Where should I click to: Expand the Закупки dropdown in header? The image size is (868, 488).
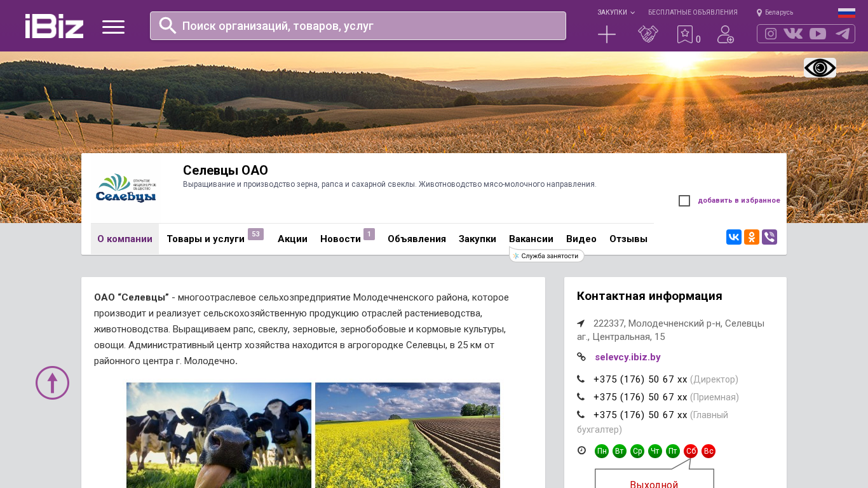point(616,12)
